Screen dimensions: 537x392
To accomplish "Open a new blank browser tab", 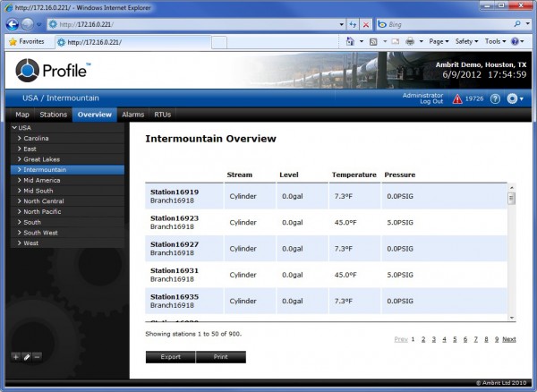I will tap(219, 43).
